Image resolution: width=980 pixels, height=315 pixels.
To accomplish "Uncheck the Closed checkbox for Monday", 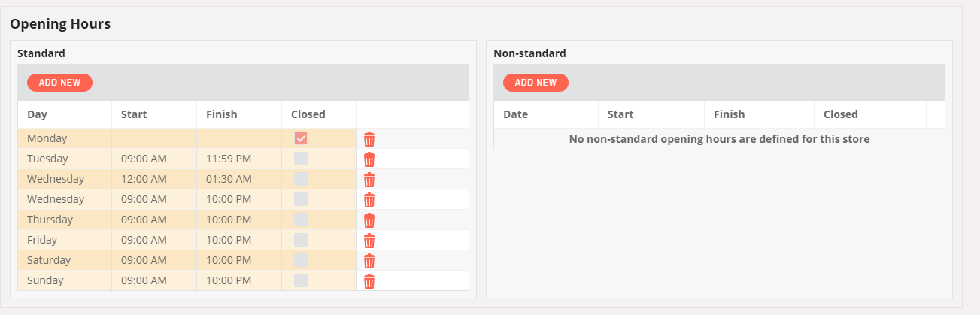I will 301,138.
